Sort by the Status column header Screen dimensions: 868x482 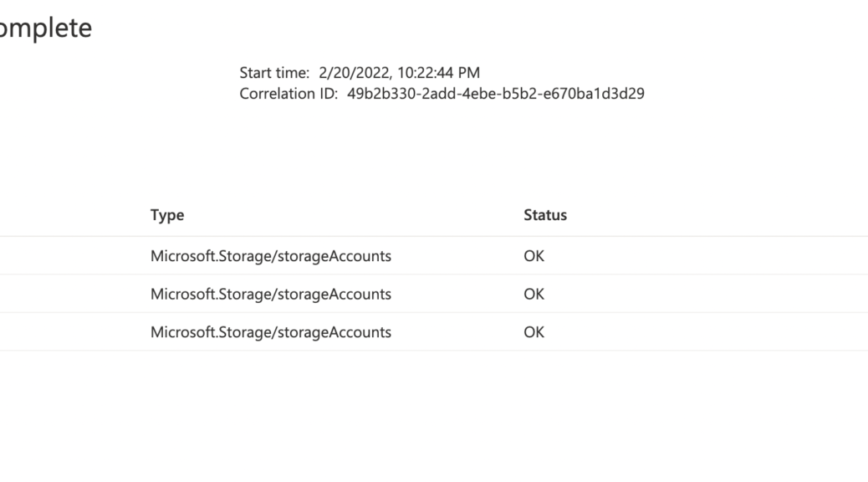point(545,215)
